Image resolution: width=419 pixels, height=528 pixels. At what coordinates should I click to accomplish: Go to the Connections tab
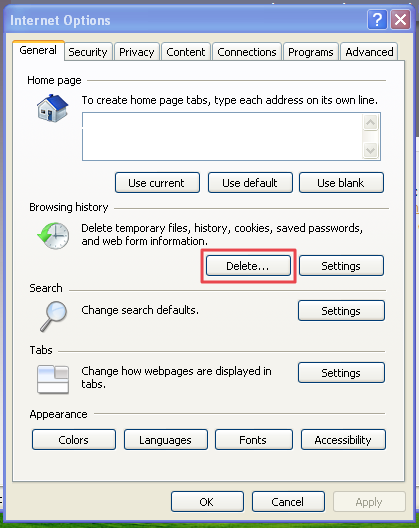click(247, 52)
